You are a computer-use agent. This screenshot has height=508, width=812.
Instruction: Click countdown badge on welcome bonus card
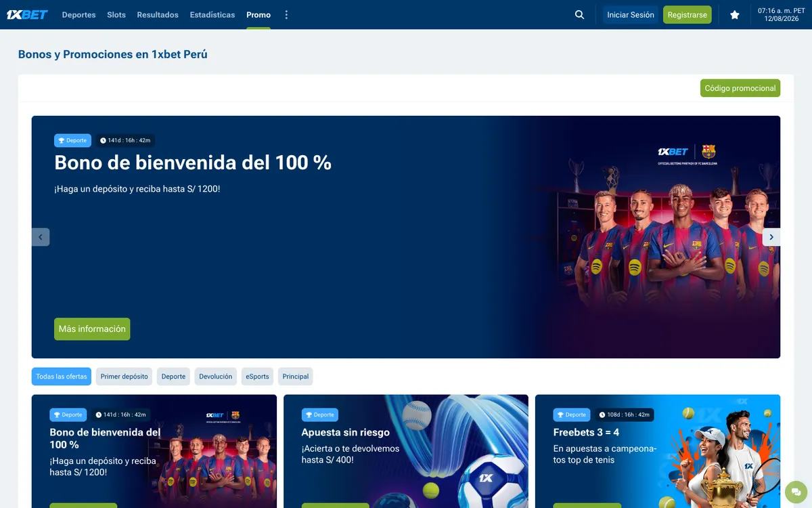click(120, 415)
